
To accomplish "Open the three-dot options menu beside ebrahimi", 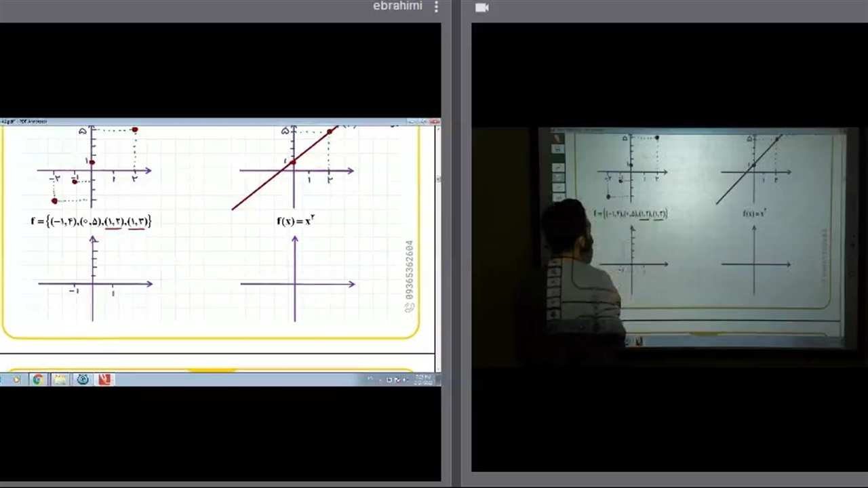I will [436, 7].
